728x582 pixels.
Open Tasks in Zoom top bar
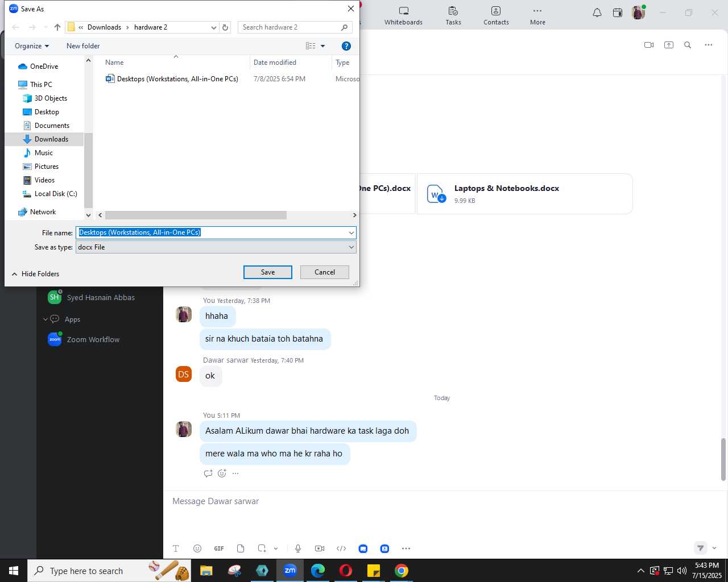(453, 16)
